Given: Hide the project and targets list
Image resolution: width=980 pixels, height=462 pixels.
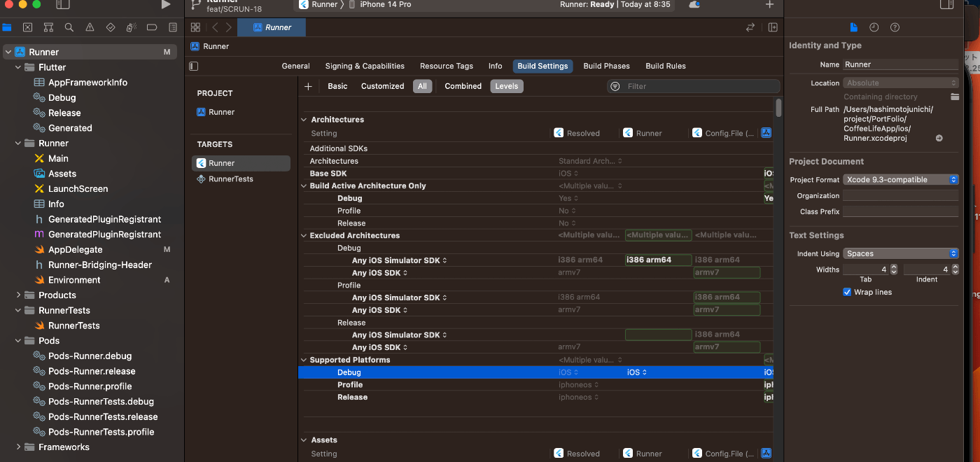Looking at the screenshot, I should [194, 66].
